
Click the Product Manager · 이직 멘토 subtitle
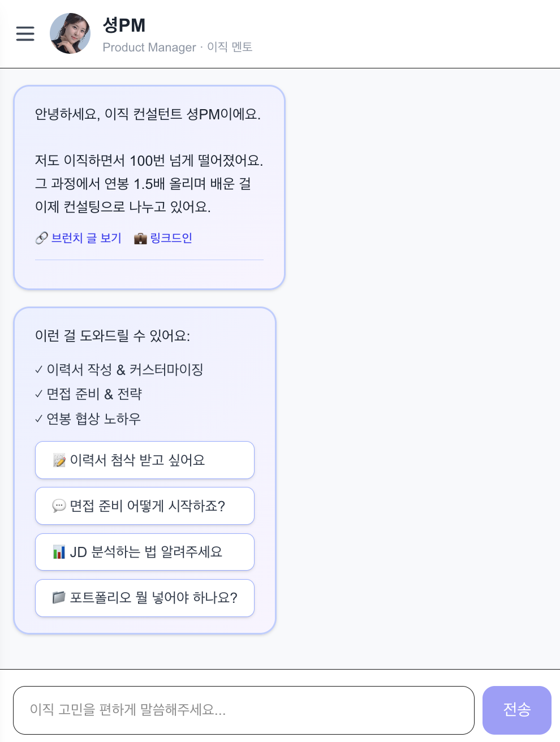point(177,48)
